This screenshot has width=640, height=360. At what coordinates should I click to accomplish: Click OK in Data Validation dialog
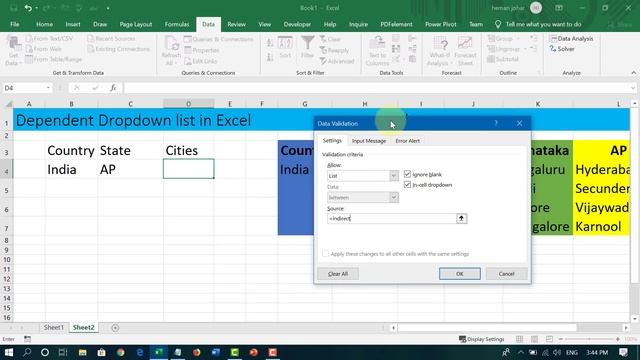[x=460, y=274]
